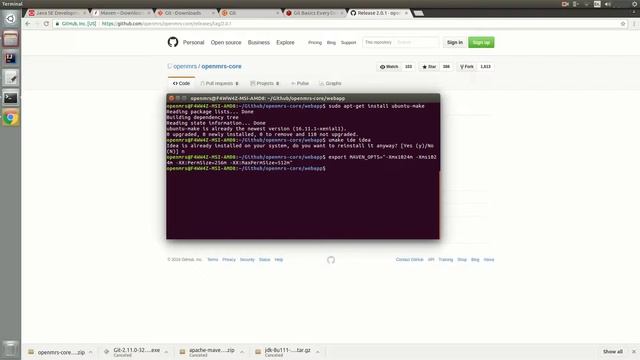Click the Fork button
This screenshot has width=640, height=360.
pos(467,67)
